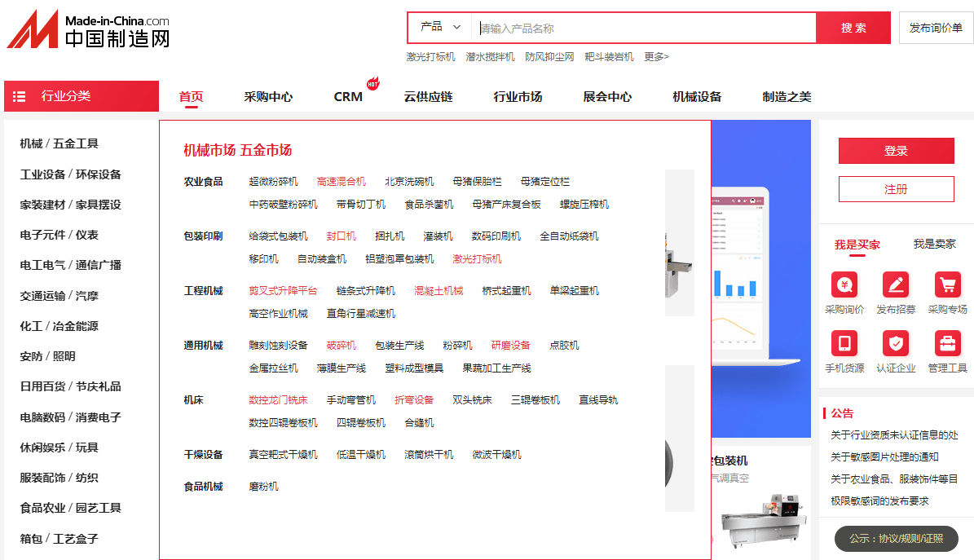Click the Made-in-China logo
974x560 pixels.
(88, 29)
